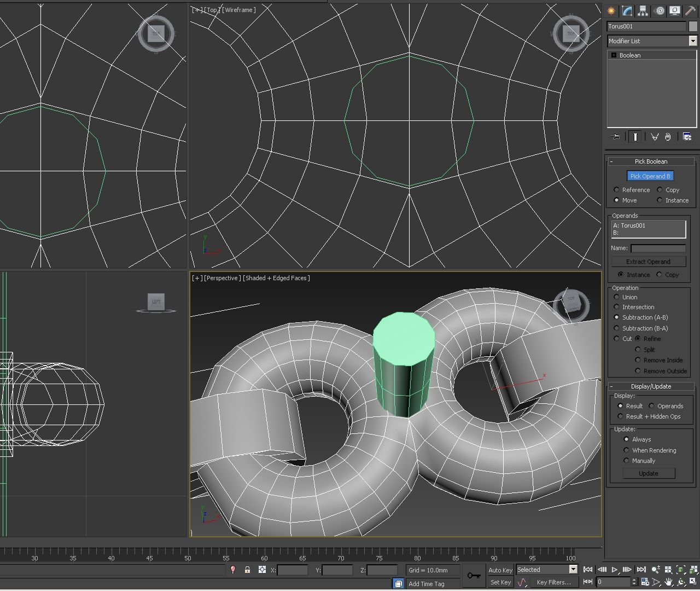
Task: Open Configure Modifier Sets
Action: [x=687, y=136]
